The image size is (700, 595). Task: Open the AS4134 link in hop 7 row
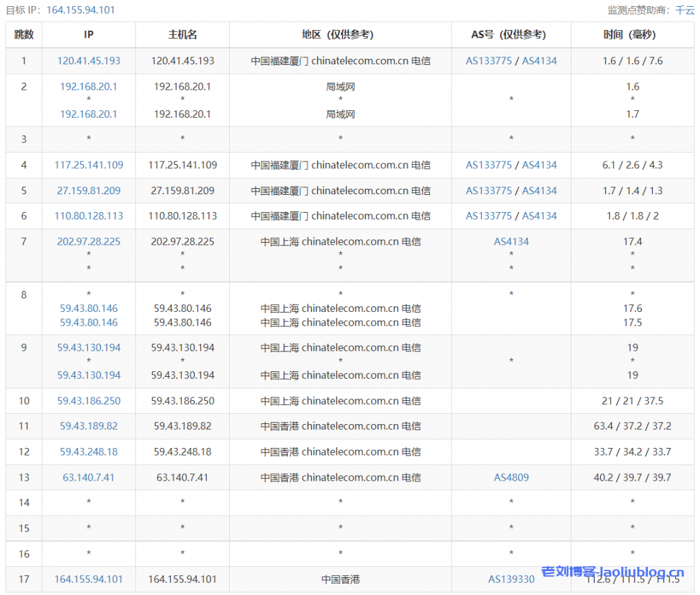coord(511,241)
